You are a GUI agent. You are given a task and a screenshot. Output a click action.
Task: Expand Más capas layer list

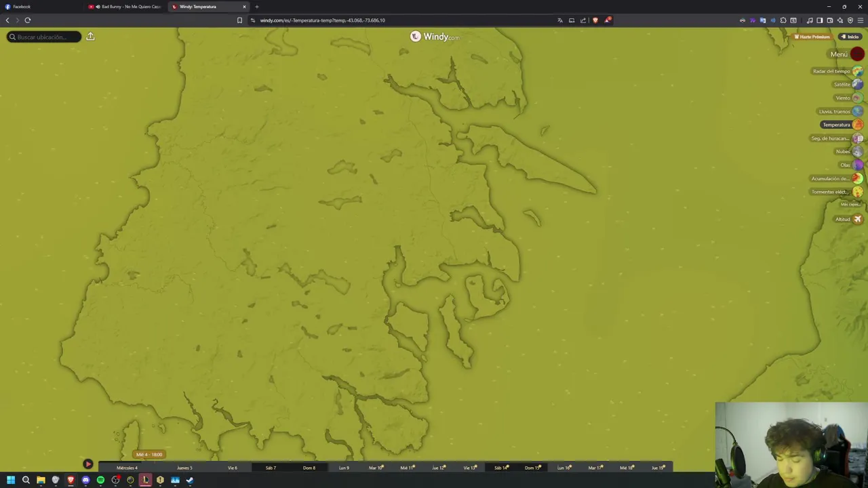click(x=850, y=204)
